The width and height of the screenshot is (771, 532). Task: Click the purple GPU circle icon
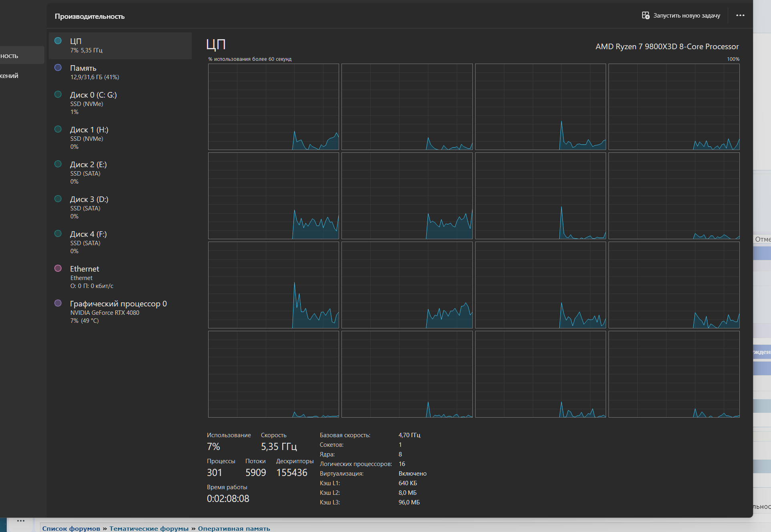pos(58,303)
